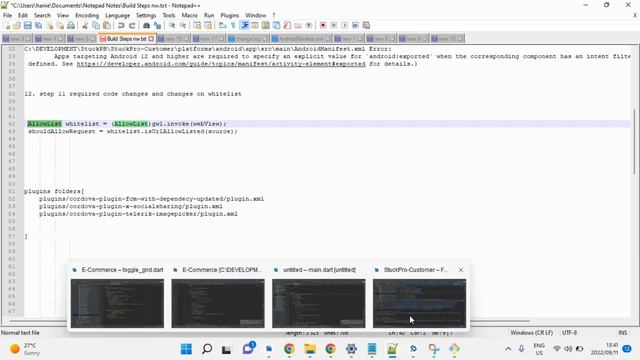Click the Normal text file status label

tap(20, 333)
